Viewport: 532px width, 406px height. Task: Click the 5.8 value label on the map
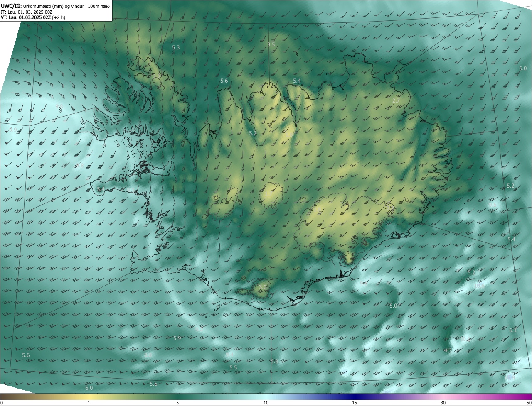click(x=274, y=362)
